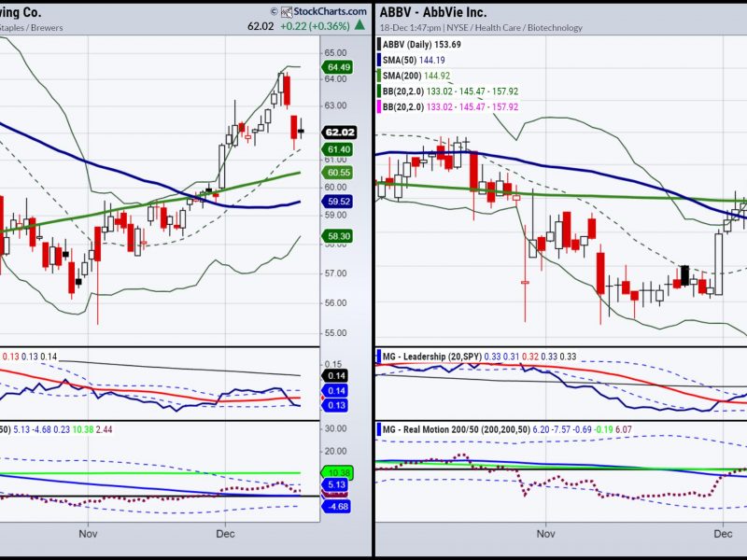Click the blue 59.52 SMA price tag
747x560 pixels.
(x=338, y=202)
